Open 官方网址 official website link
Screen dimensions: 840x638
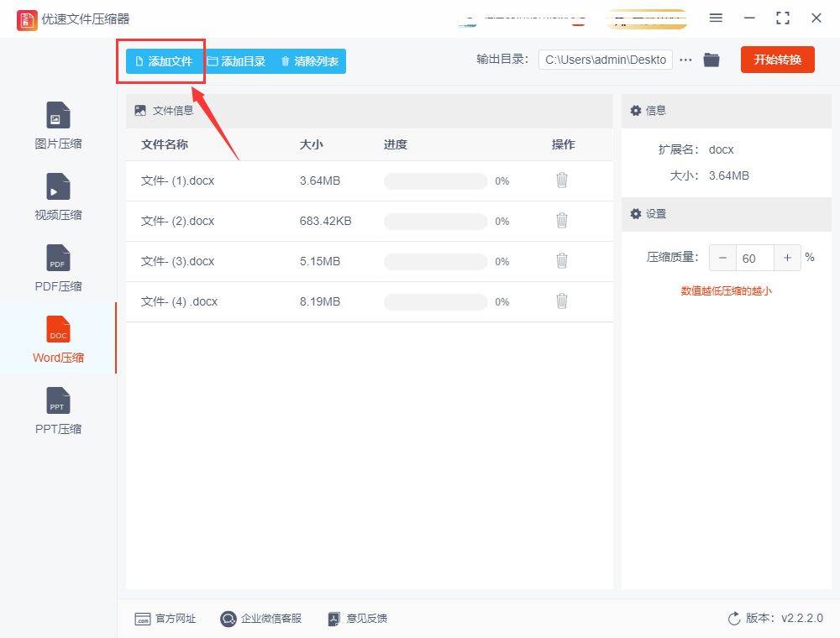(x=165, y=619)
